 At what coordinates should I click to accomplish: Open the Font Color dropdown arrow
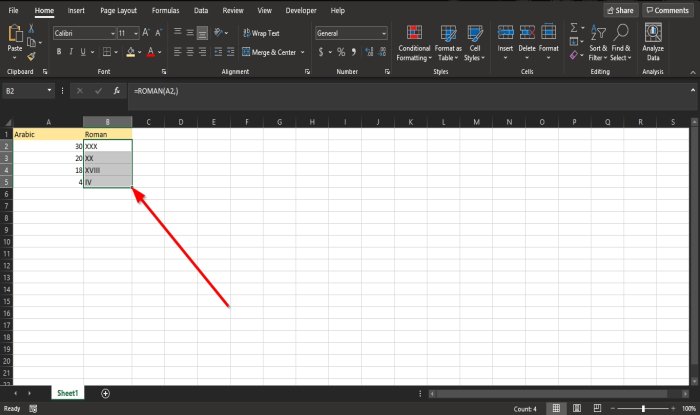click(159, 52)
